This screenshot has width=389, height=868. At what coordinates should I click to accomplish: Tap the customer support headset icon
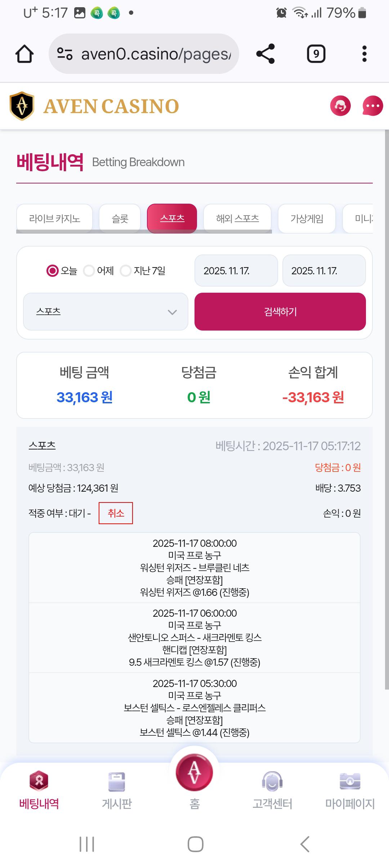[340, 106]
